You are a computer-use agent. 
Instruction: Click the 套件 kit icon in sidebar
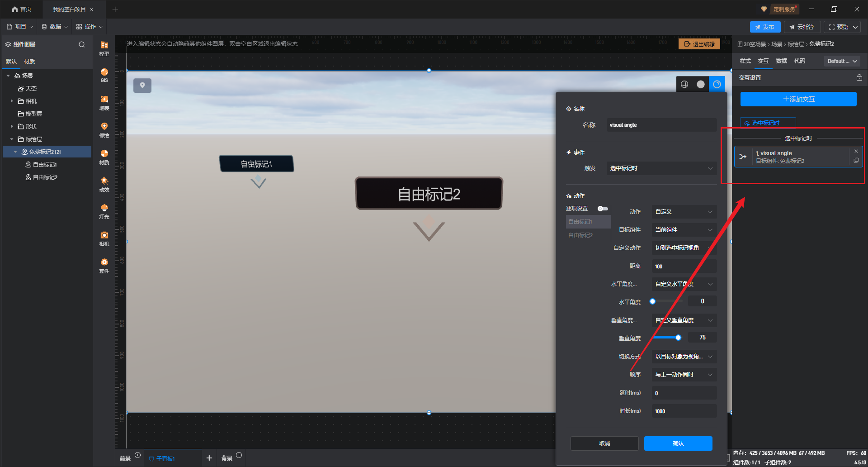pos(104,265)
